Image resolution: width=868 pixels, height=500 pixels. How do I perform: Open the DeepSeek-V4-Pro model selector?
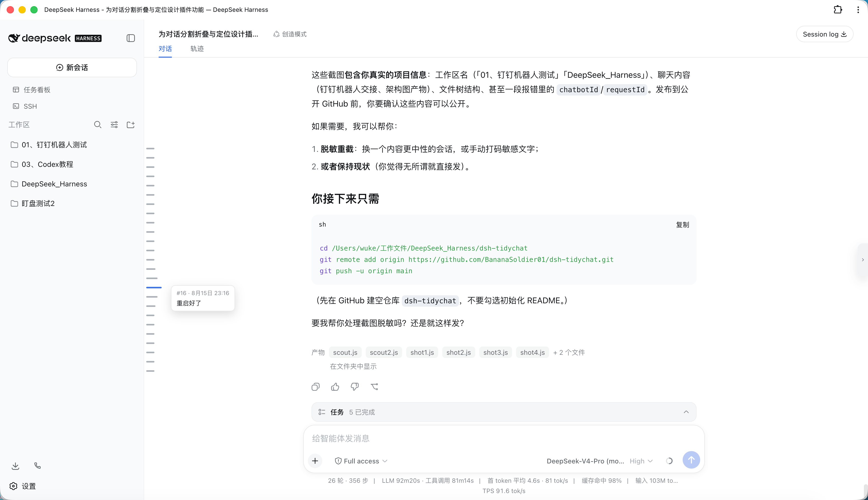click(585, 461)
